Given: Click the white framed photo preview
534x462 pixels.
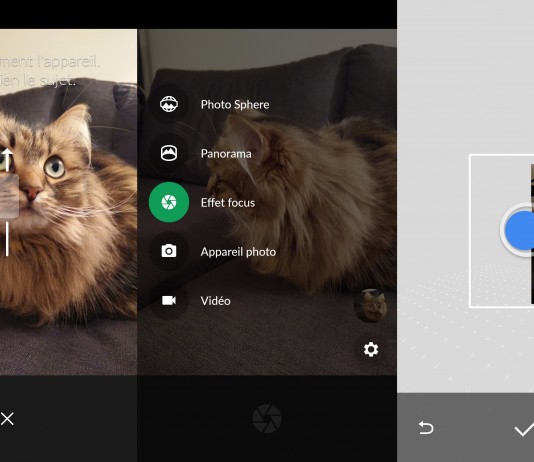Looking at the screenshot, I should click(x=502, y=231).
